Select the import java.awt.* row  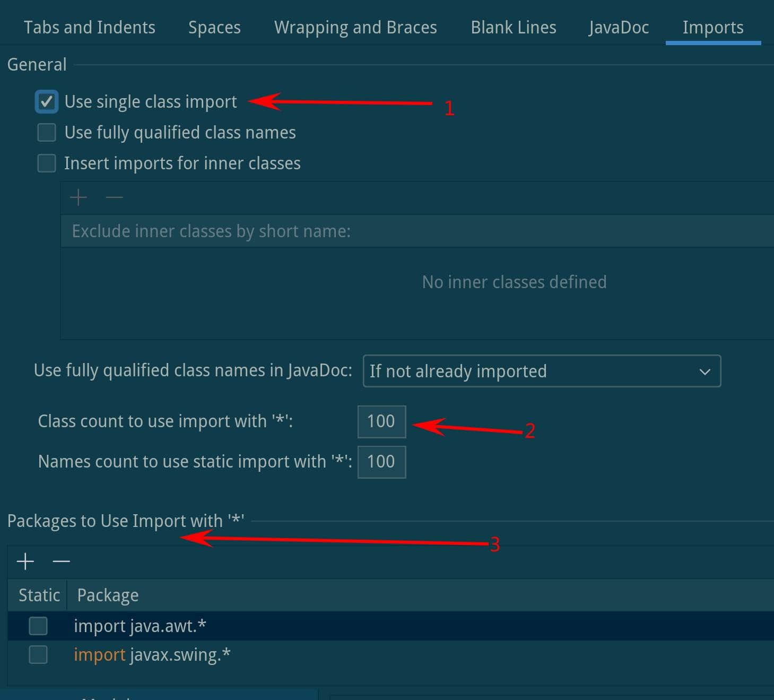click(390, 626)
